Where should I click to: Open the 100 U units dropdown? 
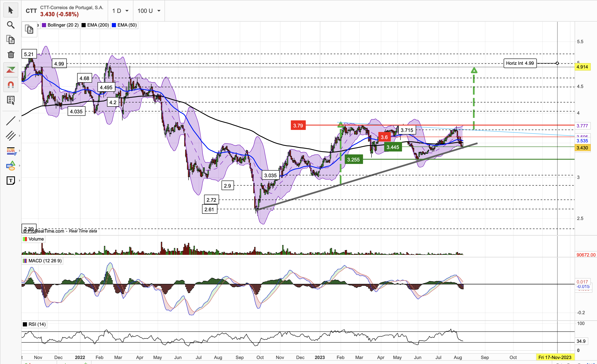click(x=149, y=11)
